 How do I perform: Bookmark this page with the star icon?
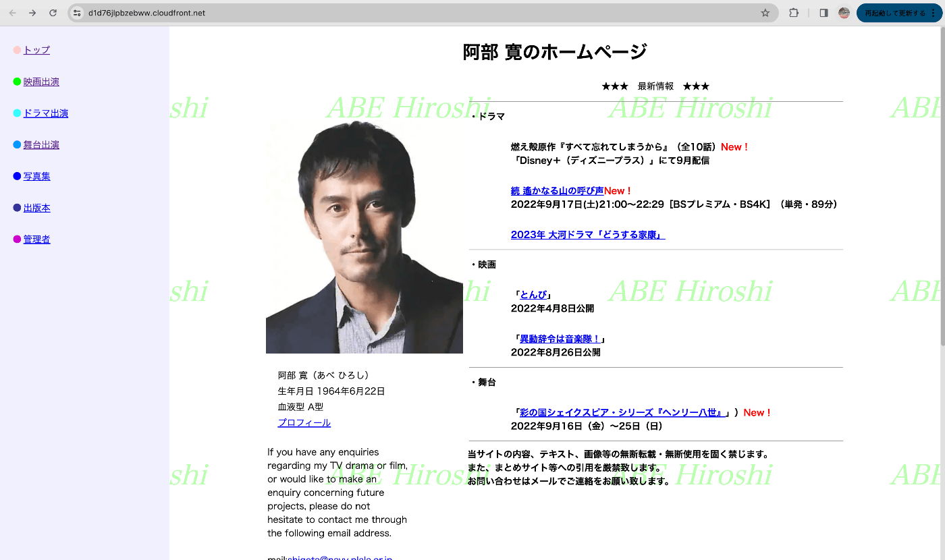(x=765, y=13)
